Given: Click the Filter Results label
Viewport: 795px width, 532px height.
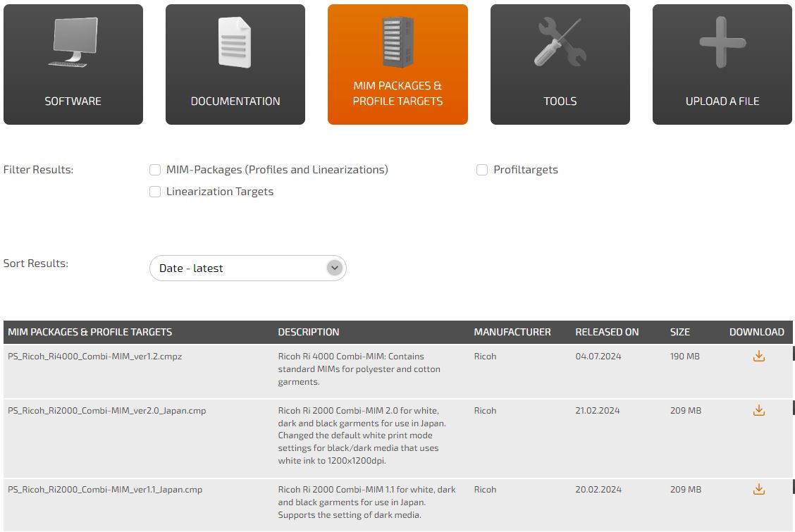Looking at the screenshot, I should click(x=39, y=170).
